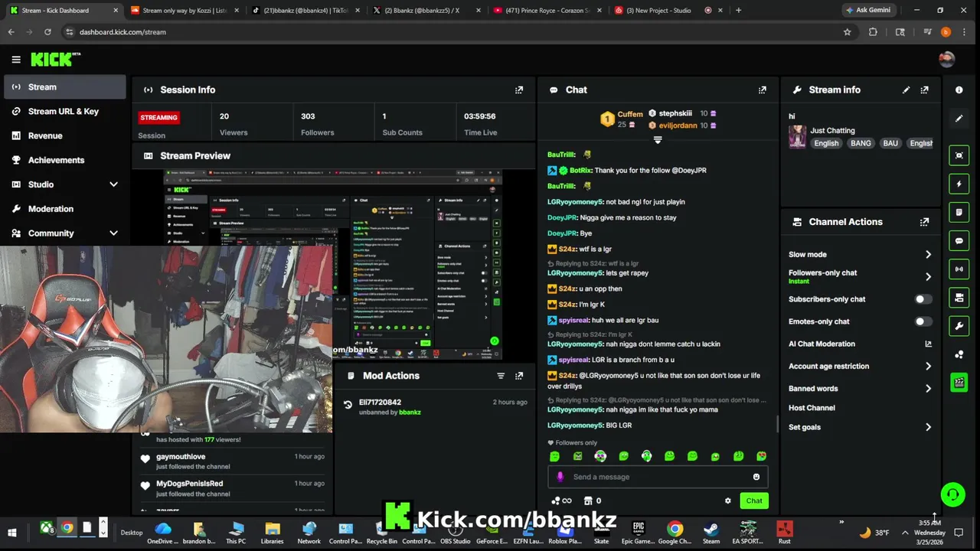
Task: Reload the page with the browser refresh button
Action: click(47, 32)
